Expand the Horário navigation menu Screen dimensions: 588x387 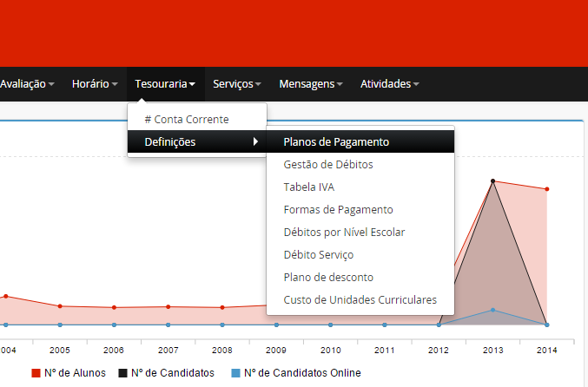pyautogui.click(x=94, y=84)
